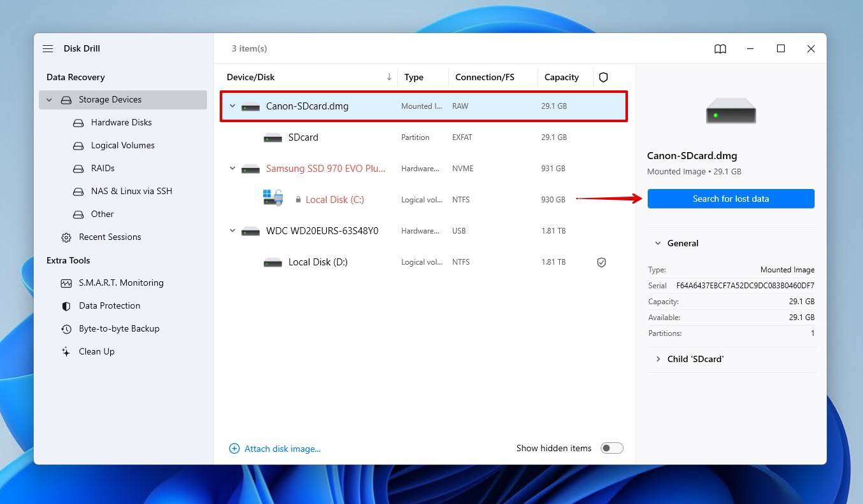Select the SDcard partition row
This screenshot has height=504, width=863.
point(424,137)
